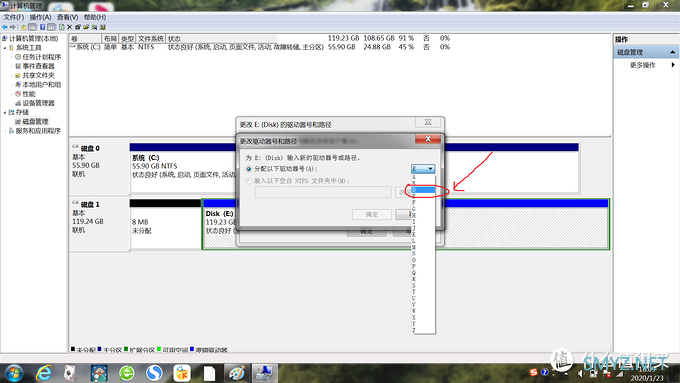Screen dimensions: 680x383
Task: Collapse the 磁盘管理 actions section header
Action: click(645, 52)
